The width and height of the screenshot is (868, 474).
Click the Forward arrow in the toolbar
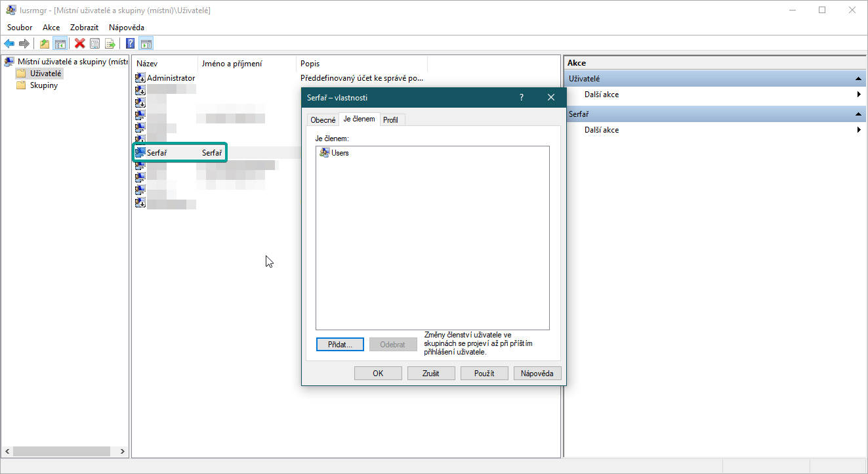tap(24, 44)
